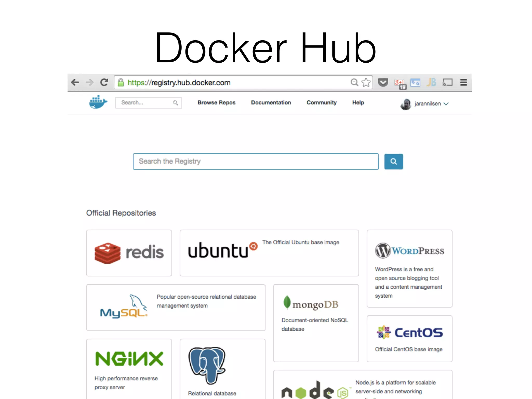Click the 'Official Repositories' heading
This screenshot has height=399, width=532.
121,213
